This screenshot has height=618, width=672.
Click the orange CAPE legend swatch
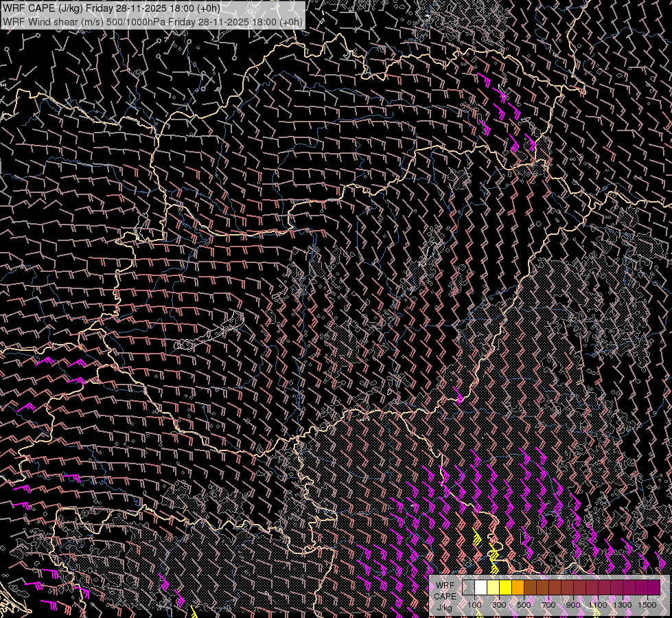click(518, 588)
